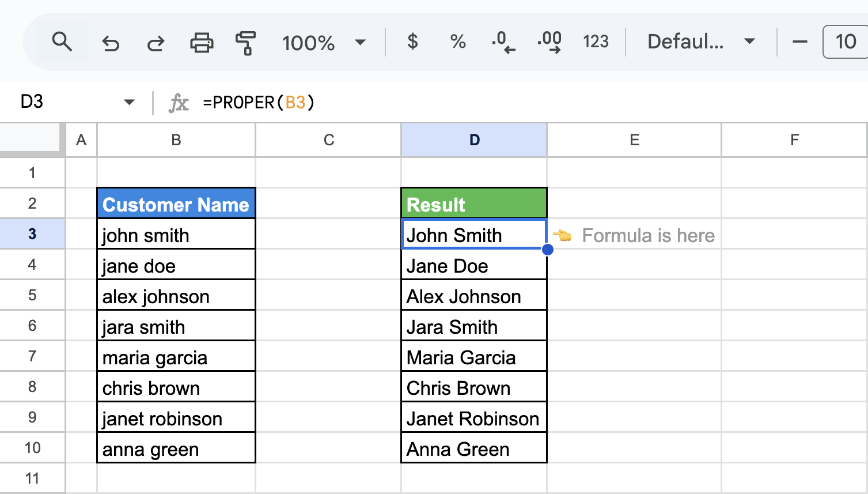This screenshot has height=494, width=868.
Task: Select cell with chris brown
Action: click(x=176, y=386)
